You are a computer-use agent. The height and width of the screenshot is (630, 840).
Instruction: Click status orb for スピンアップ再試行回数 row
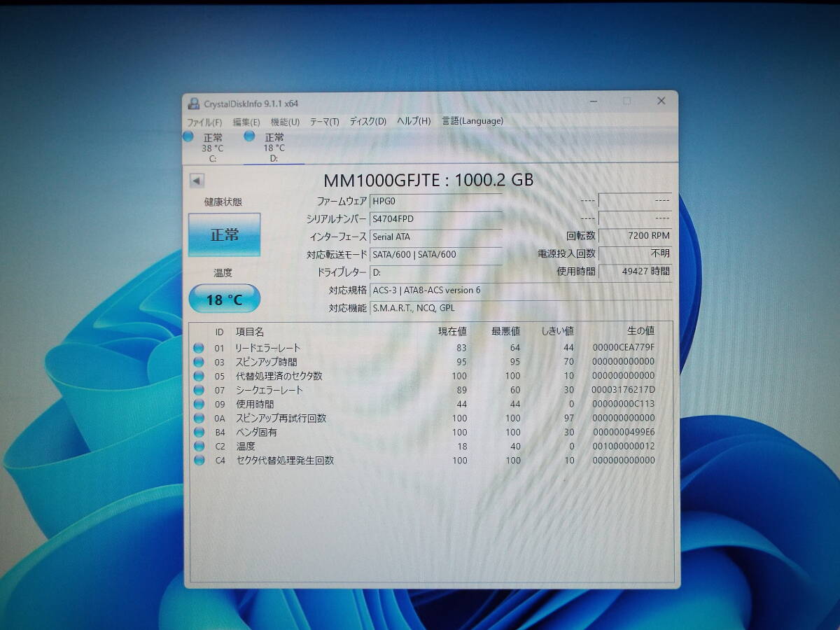point(199,418)
